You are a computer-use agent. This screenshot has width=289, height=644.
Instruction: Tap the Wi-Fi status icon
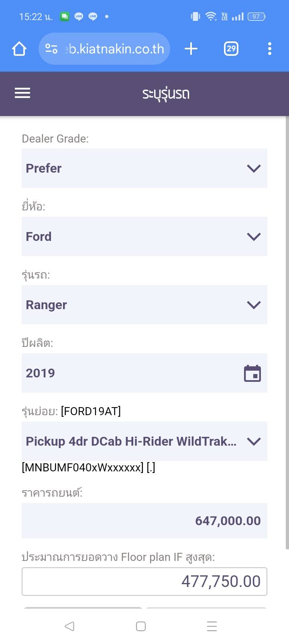pyautogui.click(x=210, y=16)
